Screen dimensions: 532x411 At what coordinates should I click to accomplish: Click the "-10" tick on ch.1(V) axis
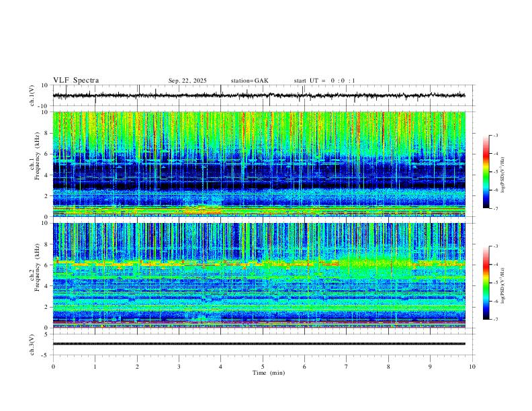click(x=44, y=106)
